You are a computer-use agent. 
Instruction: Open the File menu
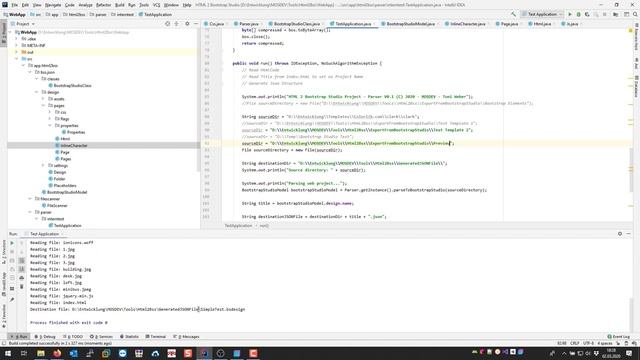14,5
